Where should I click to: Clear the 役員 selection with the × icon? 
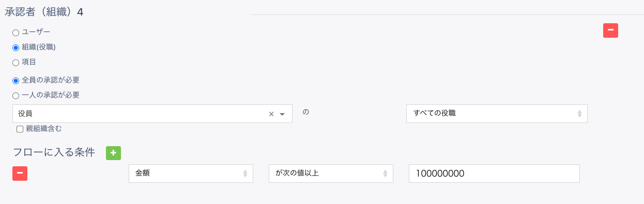pyautogui.click(x=271, y=114)
